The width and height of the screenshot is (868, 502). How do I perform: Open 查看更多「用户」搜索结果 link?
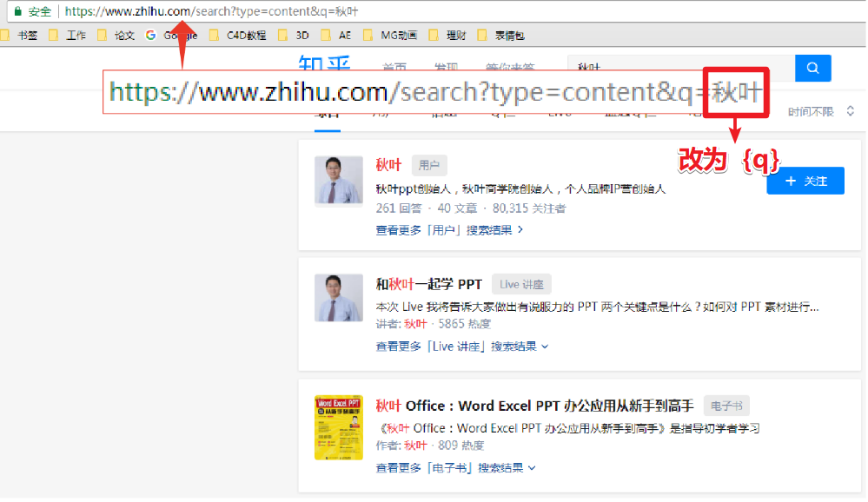[449, 230]
